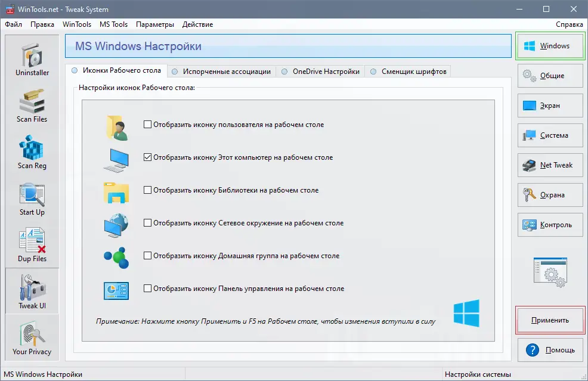Click the status bar MS Windows Настройки text
Screen dimensions: 588x381
43,374
